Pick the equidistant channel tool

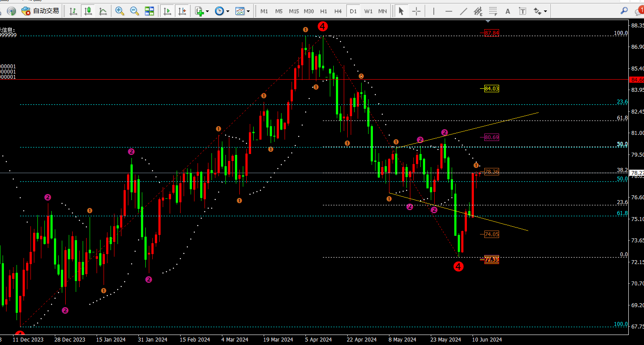click(x=478, y=11)
